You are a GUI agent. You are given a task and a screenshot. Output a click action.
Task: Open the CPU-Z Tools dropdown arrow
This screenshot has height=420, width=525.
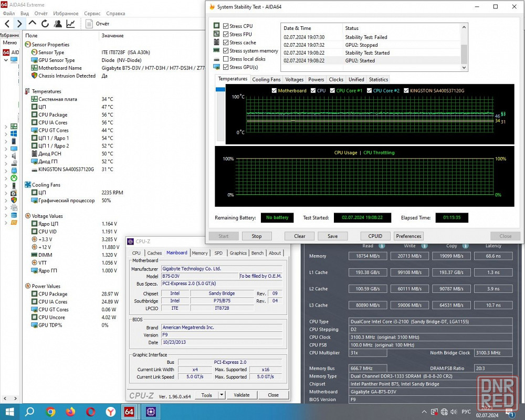click(222, 395)
